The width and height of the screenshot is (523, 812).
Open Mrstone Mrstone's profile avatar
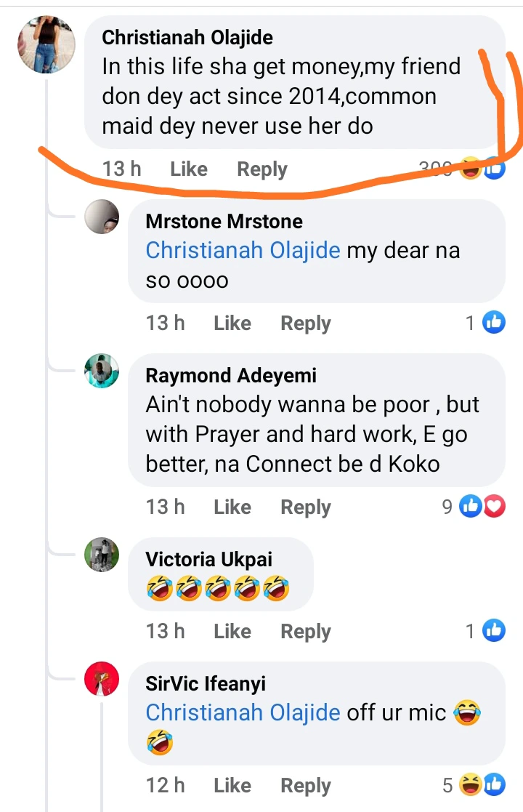[x=102, y=216]
